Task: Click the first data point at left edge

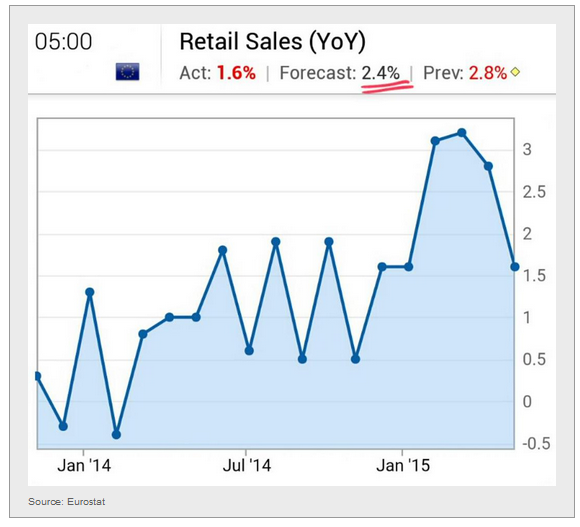Action: click(37, 376)
